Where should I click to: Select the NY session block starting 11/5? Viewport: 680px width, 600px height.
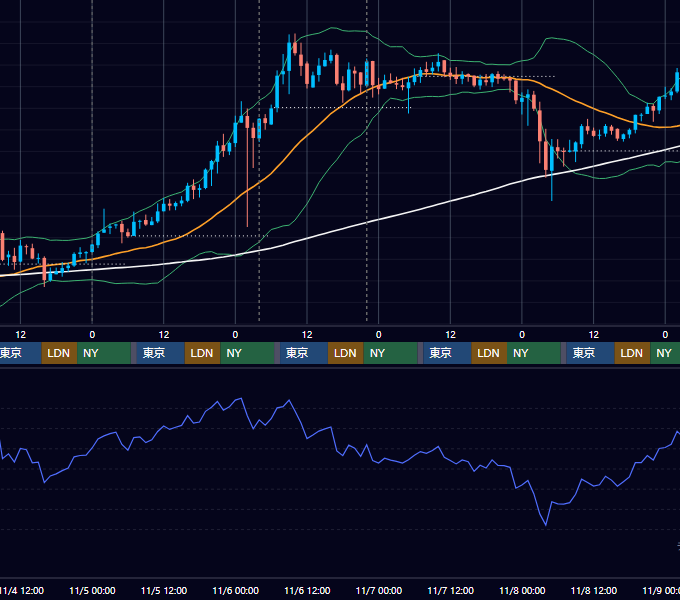pos(247,353)
